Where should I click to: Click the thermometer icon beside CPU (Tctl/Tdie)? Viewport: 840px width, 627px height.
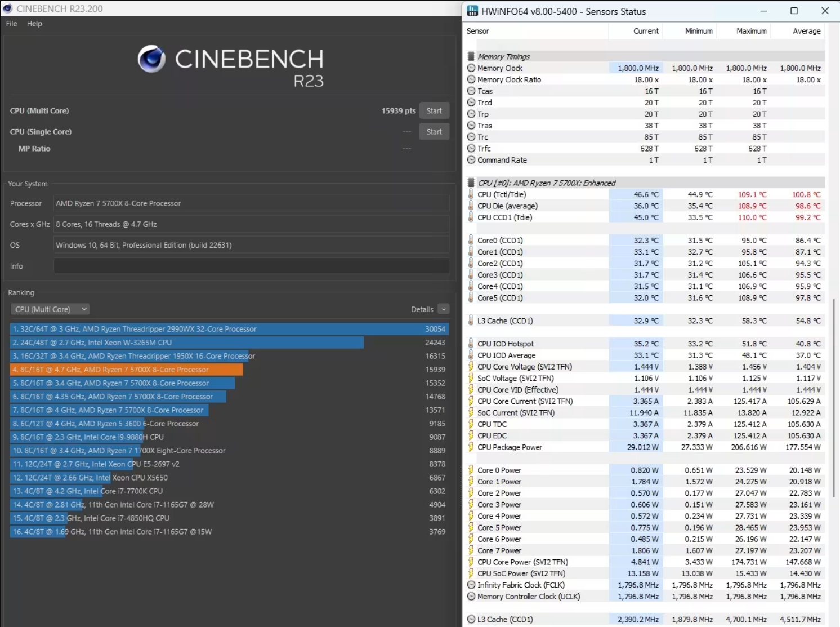pos(471,194)
